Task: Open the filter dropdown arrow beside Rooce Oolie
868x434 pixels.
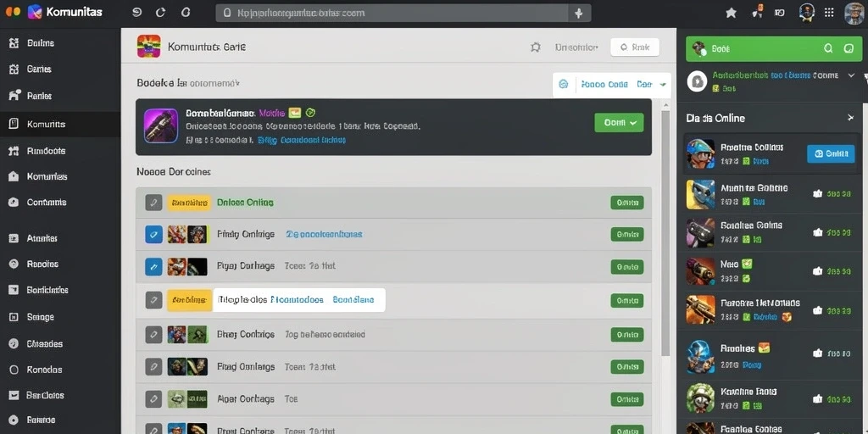Action: (663, 85)
